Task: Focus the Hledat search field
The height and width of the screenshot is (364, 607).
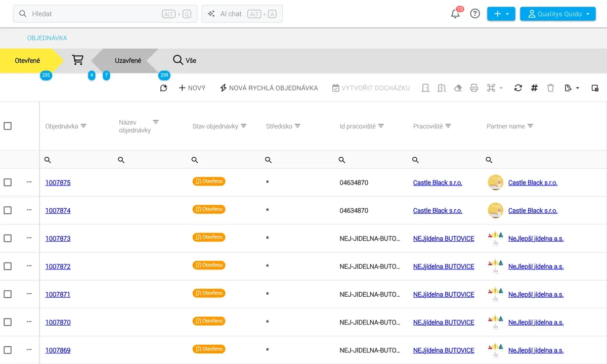Action: (105, 14)
